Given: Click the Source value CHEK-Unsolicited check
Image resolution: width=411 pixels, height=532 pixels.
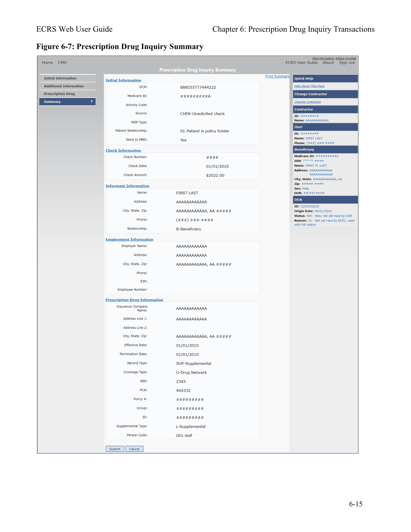Looking at the screenshot, I should [x=202, y=114].
